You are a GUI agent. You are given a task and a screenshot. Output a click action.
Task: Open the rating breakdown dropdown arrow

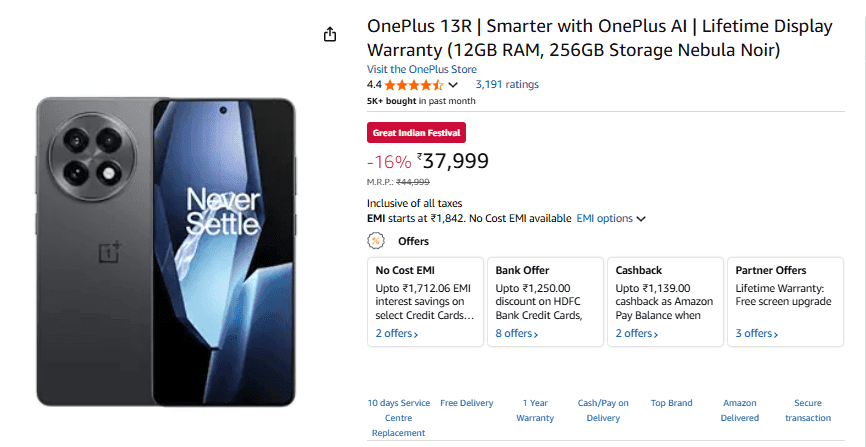(453, 85)
